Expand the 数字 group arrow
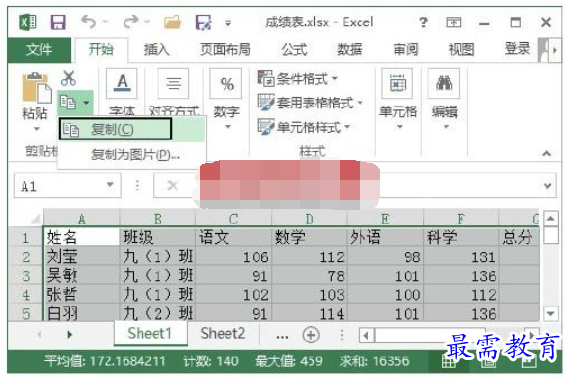The height and width of the screenshot is (378, 568). click(228, 127)
